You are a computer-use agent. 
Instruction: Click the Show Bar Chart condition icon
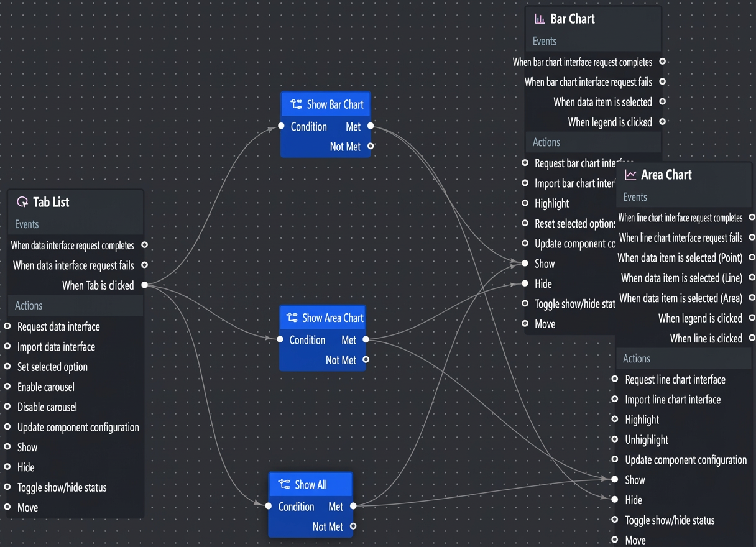296,104
